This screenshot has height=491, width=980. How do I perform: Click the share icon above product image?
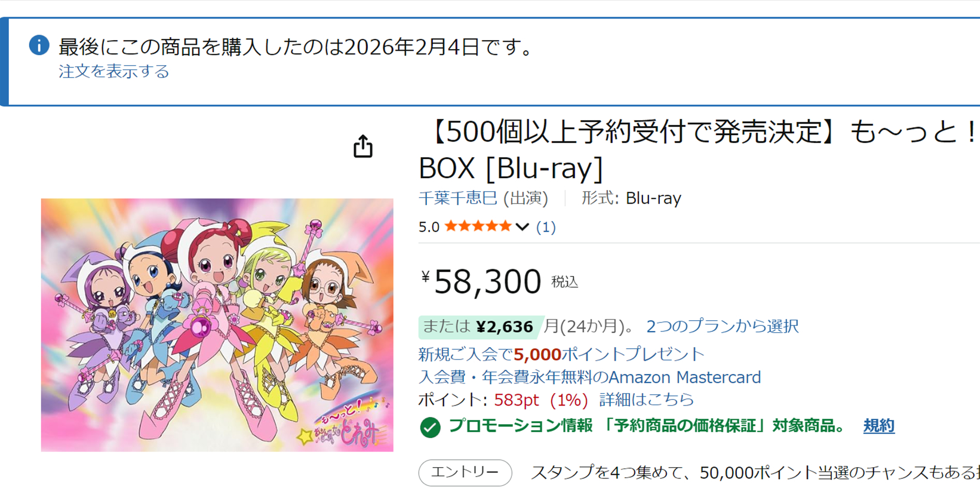(362, 146)
